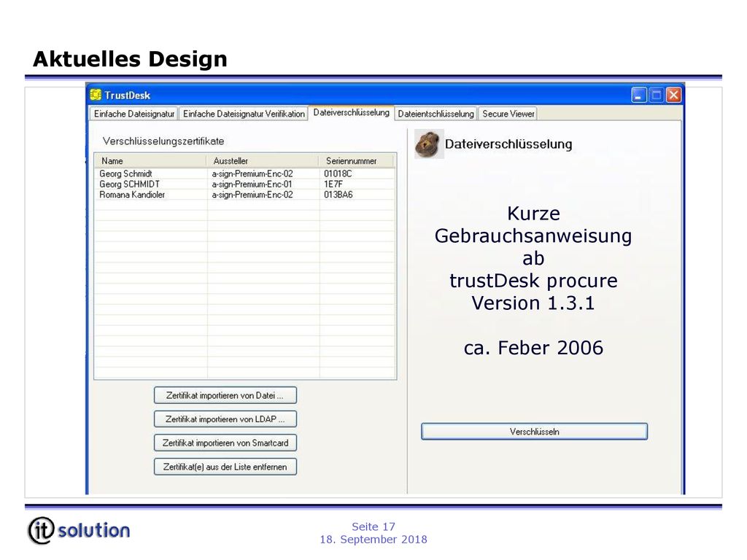The width and height of the screenshot is (747, 560).
Task: Import certificate via the LDAP button
Action: point(225,419)
